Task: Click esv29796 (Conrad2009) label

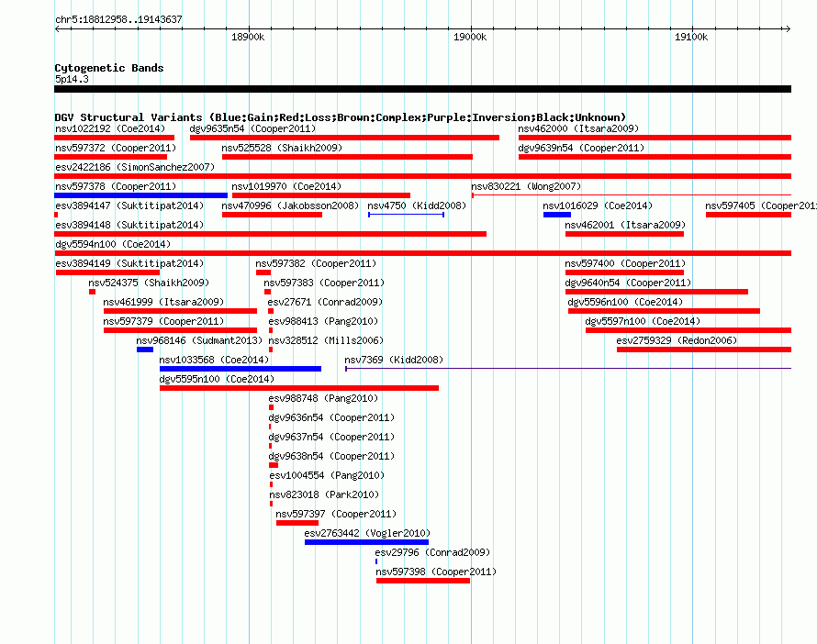Action: click(432, 552)
